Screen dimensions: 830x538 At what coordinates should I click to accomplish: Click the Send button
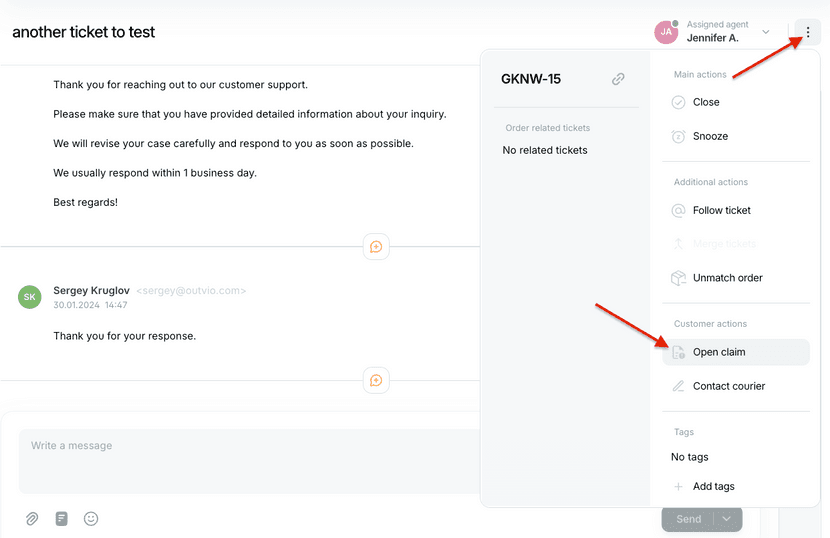click(x=688, y=519)
